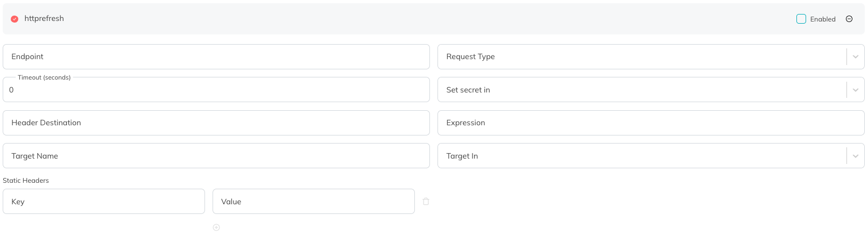
Task: Click the static header Value field
Action: (x=314, y=202)
